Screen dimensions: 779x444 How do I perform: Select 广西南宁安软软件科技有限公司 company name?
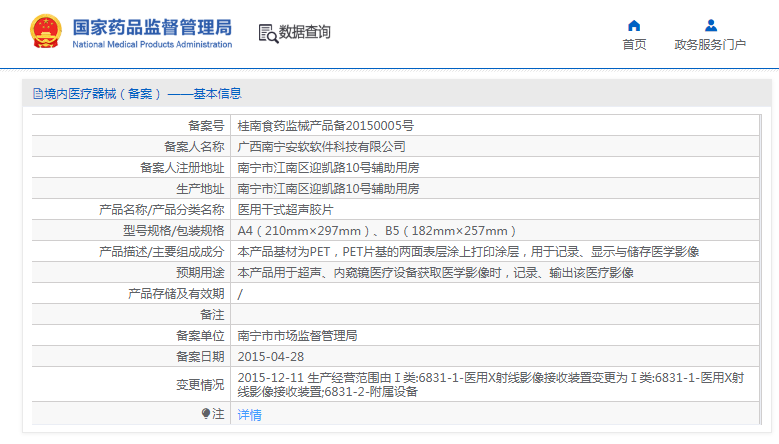(x=321, y=147)
